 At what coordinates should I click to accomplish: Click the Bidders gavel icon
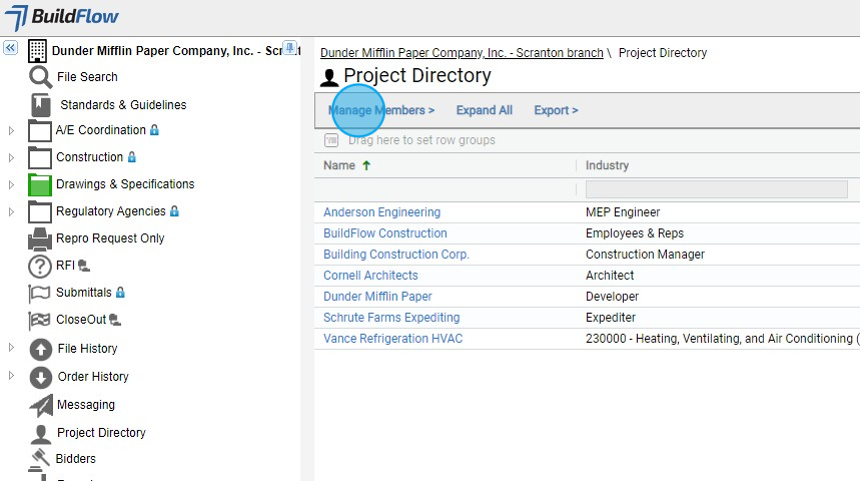point(39,460)
